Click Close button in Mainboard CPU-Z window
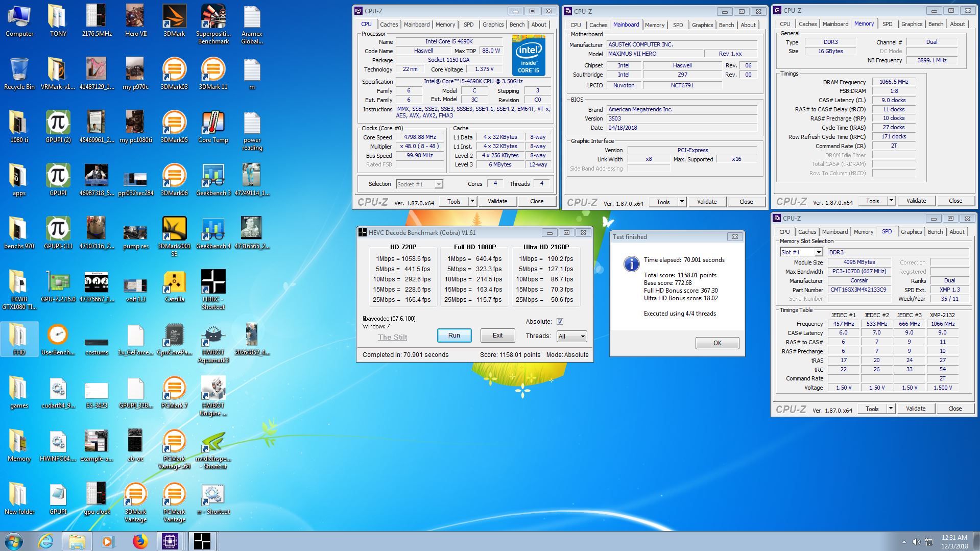Screen dimensions: 980x551 click(x=746, y=202)
